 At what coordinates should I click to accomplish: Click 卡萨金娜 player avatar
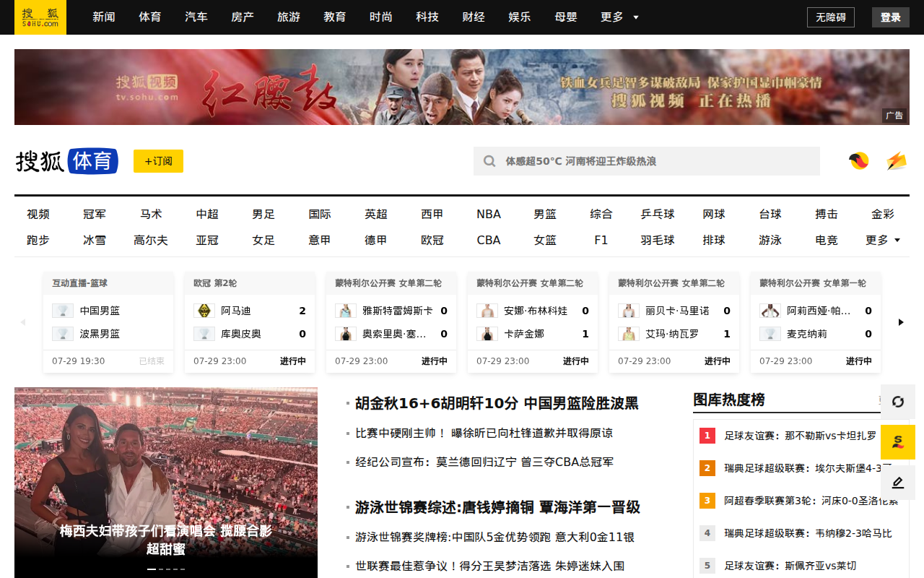point(487,334)
